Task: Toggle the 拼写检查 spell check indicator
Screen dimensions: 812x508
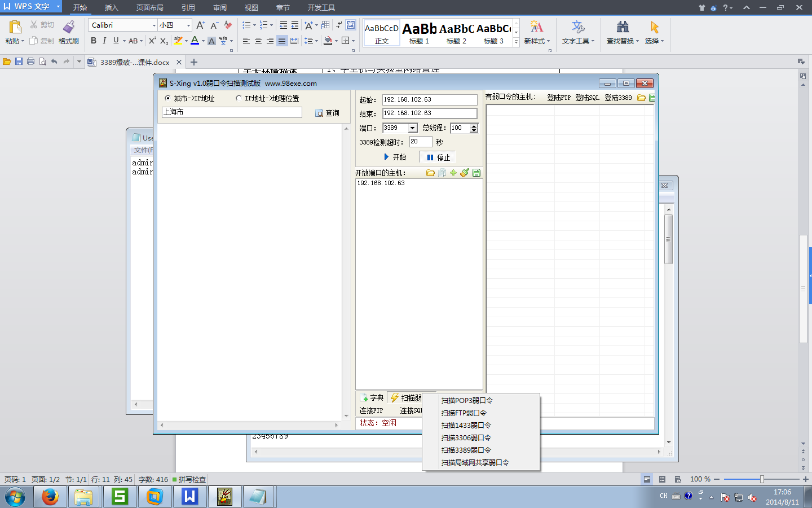Action: 189,479
